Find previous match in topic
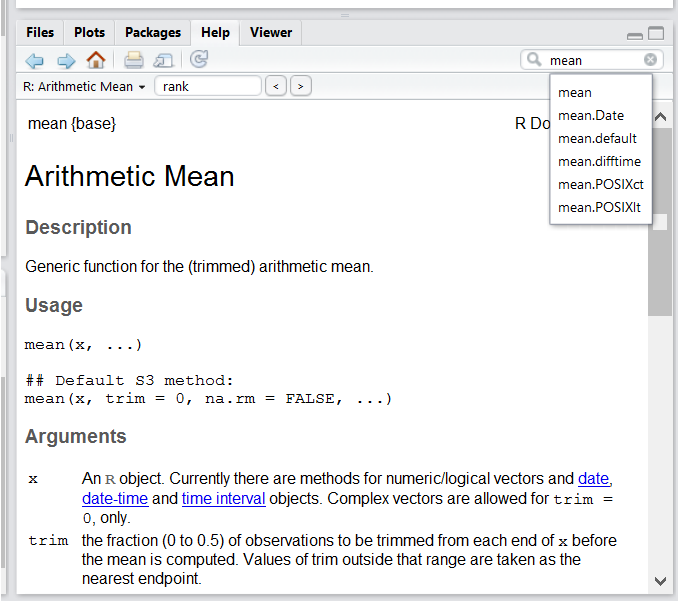 pos(276,87)
